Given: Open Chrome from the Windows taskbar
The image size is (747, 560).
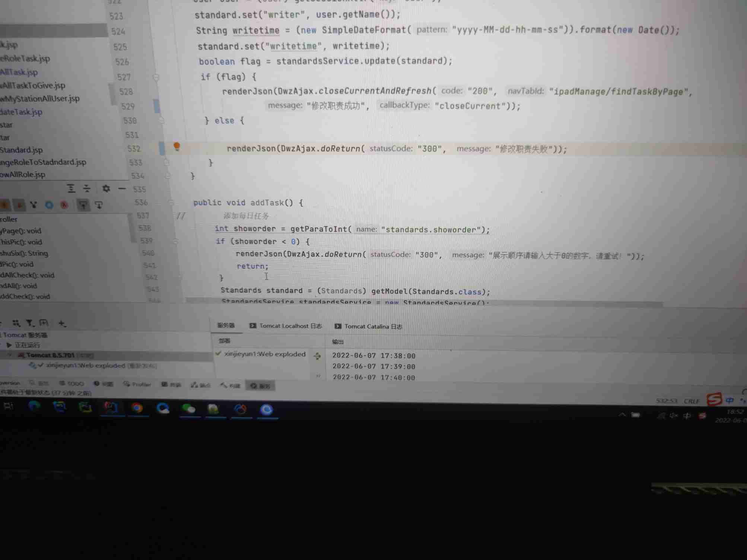Looking at the screenshot, I should (137, 408).
